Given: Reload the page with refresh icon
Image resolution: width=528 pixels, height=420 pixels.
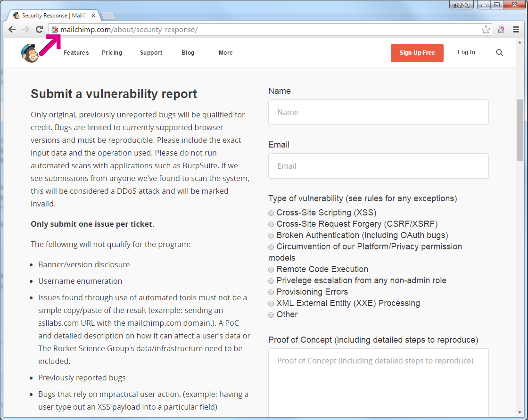Looking at the screenshot, I should pos(39,30).
